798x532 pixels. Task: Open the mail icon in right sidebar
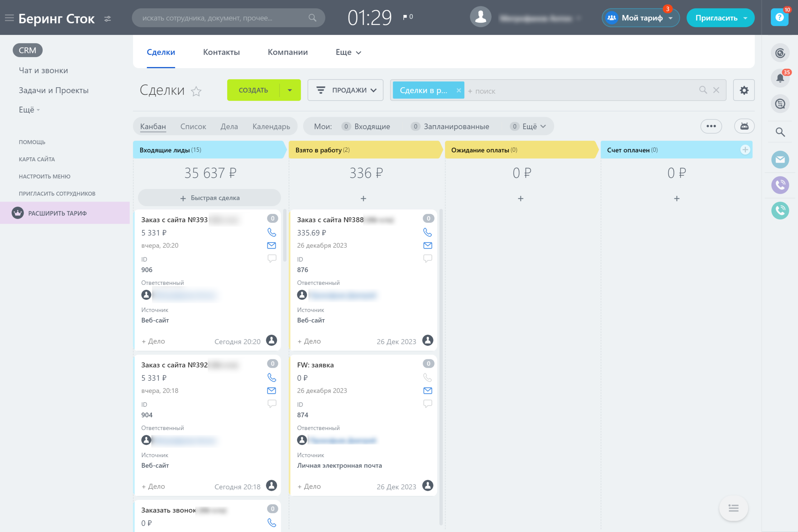pos(780,160)
